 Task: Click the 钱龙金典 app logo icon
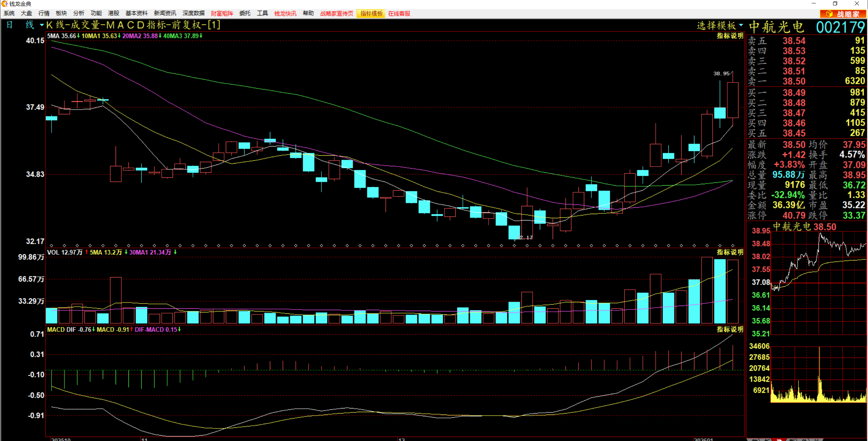tap(4, 4)
